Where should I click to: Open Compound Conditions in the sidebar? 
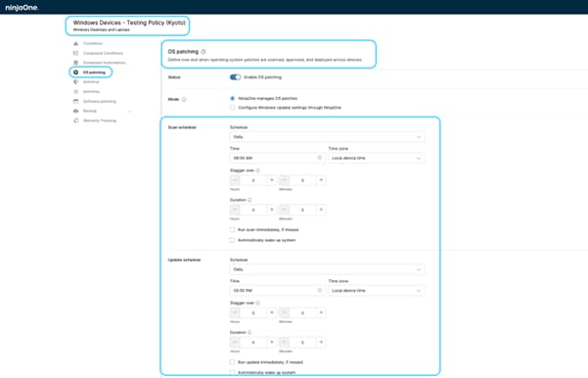click(103, 53)
